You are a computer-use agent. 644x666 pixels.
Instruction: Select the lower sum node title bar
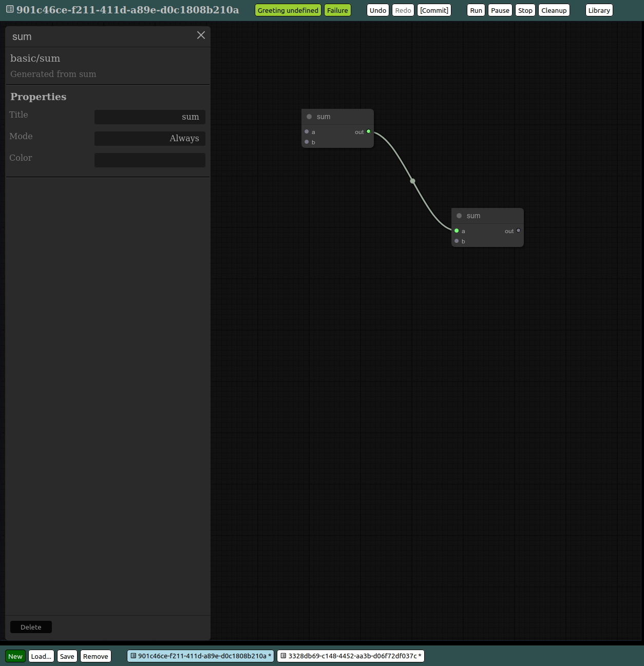point(487,216)
